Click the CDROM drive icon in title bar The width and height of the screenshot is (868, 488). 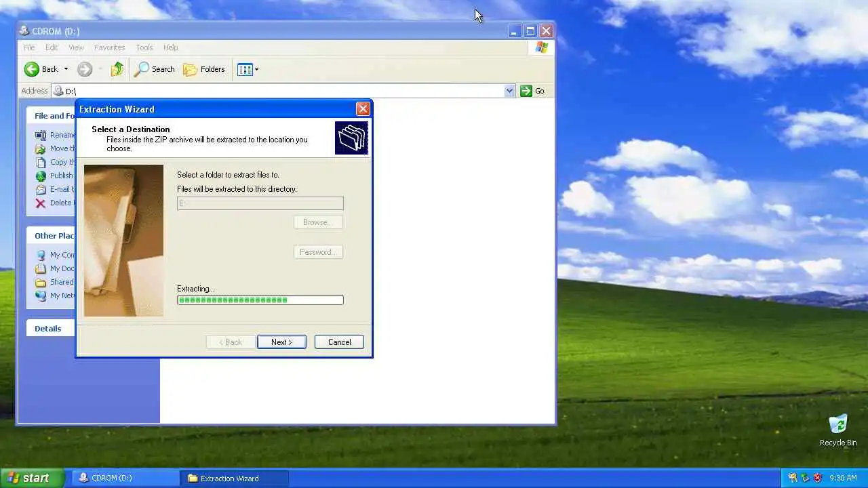click(24, 31)
